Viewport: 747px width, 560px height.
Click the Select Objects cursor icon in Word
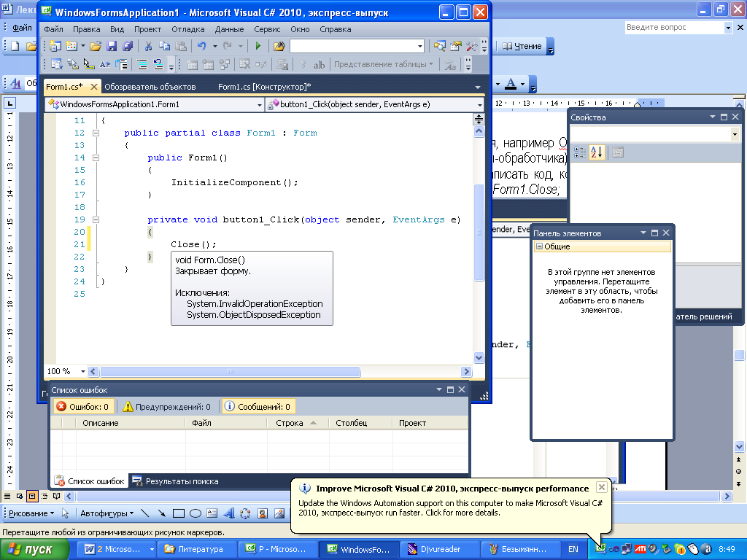(x=65, y=513)
